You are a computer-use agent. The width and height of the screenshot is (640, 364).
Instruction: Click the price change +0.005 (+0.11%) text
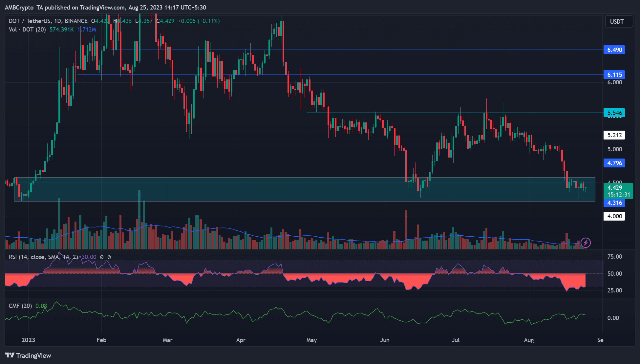point(199,21)
